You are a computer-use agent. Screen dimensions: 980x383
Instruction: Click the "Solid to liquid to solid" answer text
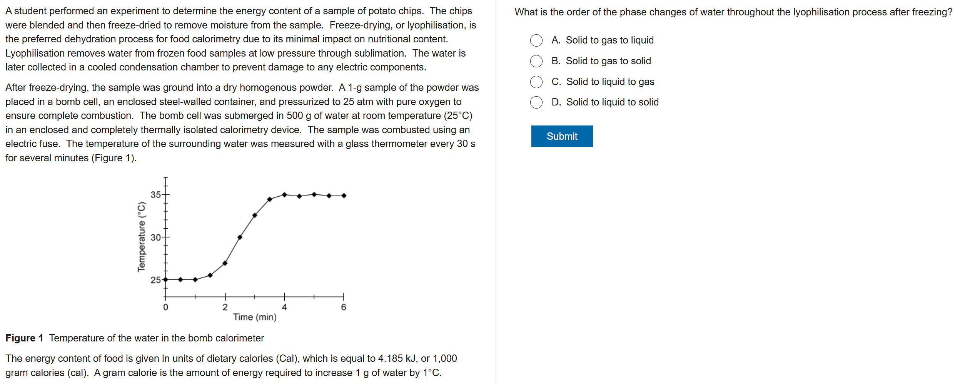612,102
